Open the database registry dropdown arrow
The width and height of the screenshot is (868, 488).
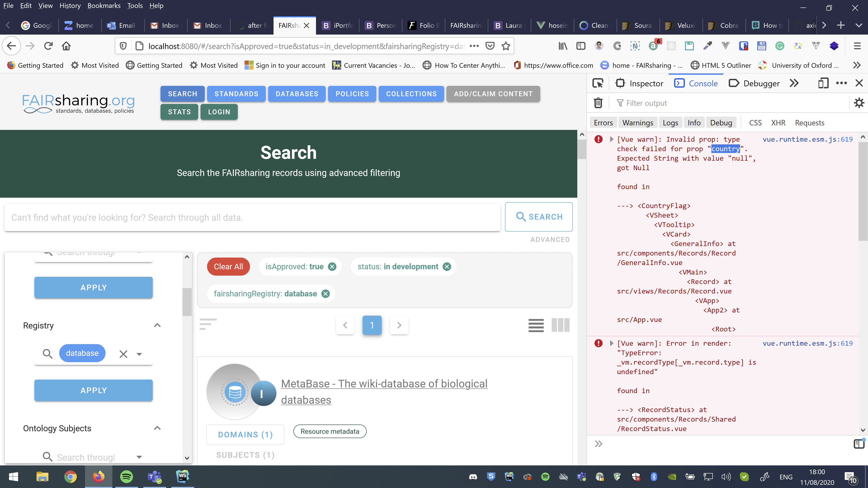[139, 354]
